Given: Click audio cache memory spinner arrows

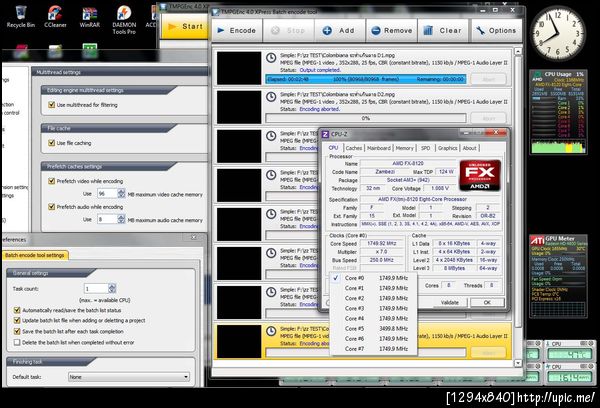Looking at the screenshot, I should pos(121,219).
